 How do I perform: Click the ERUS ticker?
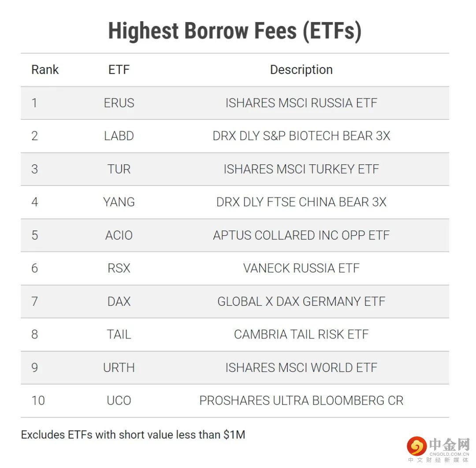(x=119, y=103)
